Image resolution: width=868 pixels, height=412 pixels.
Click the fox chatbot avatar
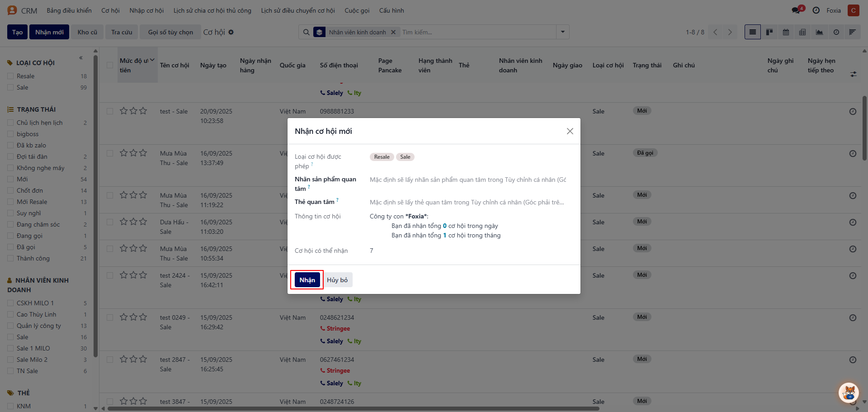[x=849, y=392]
